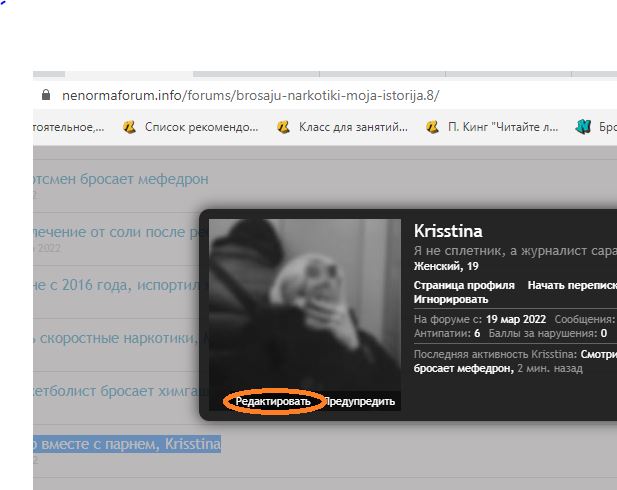The height and width of the screenshot is (490, 617).
Task: Open the 'Страница профиля' link
Action: point(464,285)
